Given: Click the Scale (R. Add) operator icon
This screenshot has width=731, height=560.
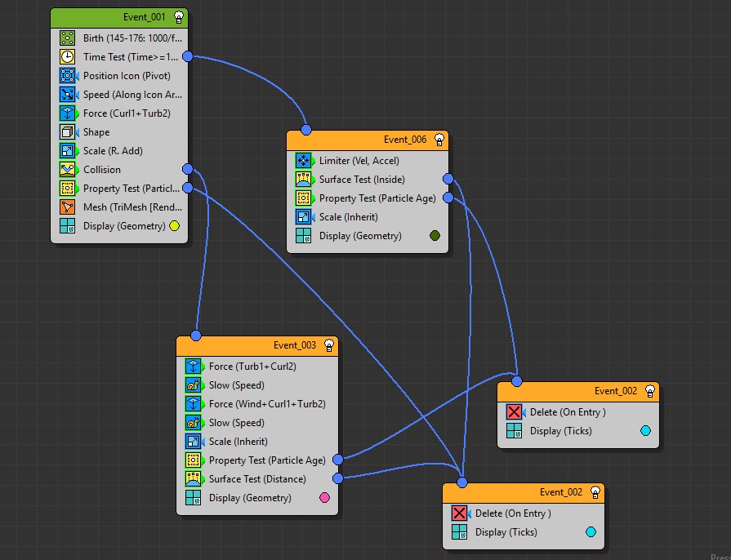Looking at the screenshot, I should pyautogui.click(x=67, y=151).
